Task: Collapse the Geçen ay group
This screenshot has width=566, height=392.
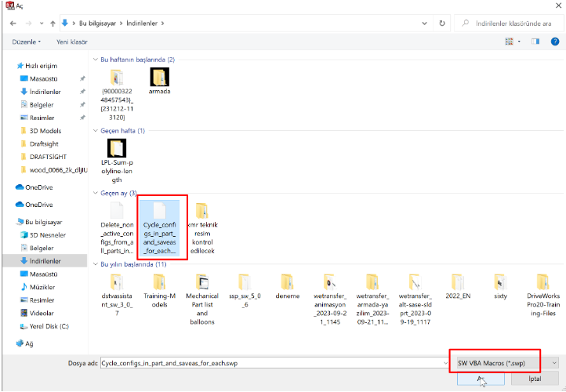Action: click(95, 193)
